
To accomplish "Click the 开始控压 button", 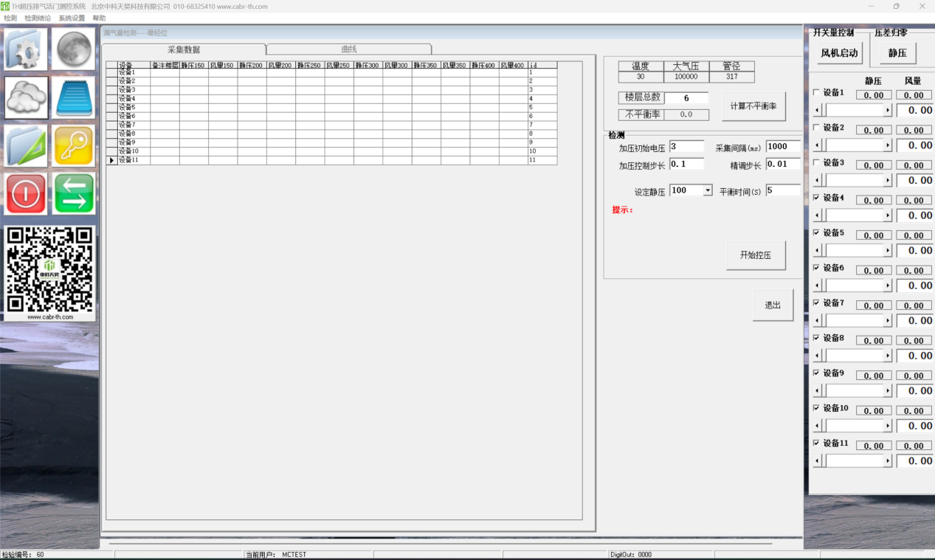I will 755,255.
